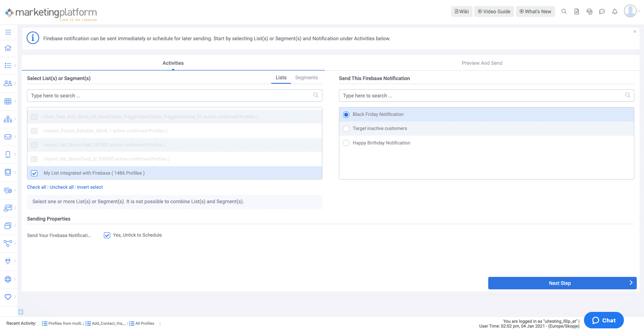The height and width of the screenshot is (330, 644).
Task: Open the user avatar profile menu
Action: (x=630, y=11)
